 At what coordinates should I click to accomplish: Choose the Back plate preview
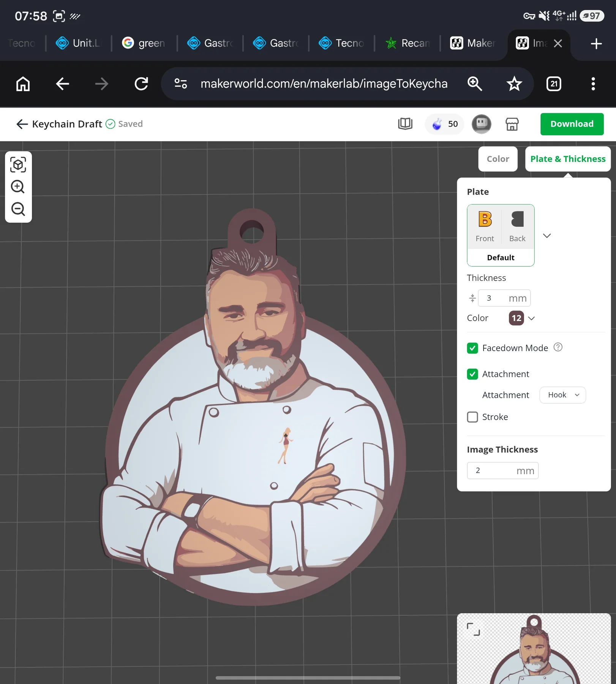tap(517, 226)
